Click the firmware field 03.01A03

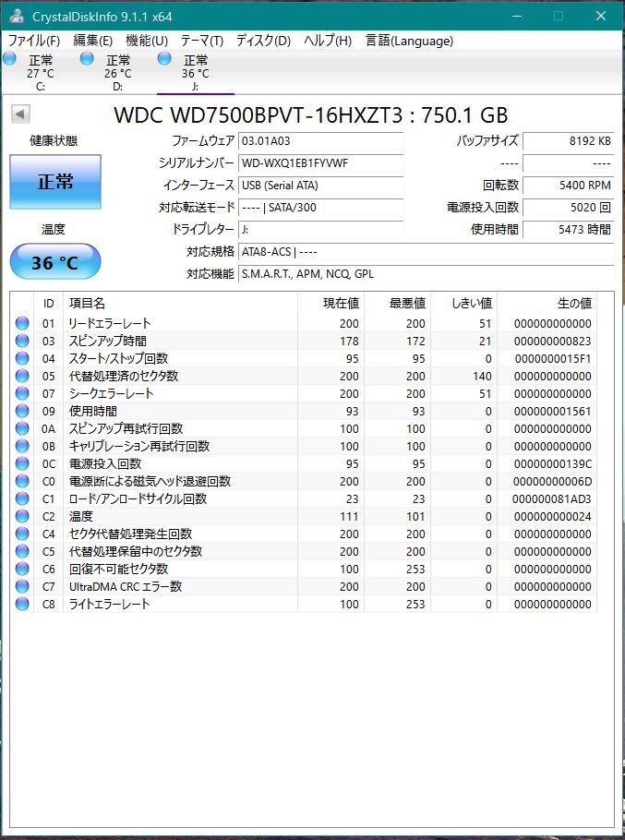pos(320,141)
